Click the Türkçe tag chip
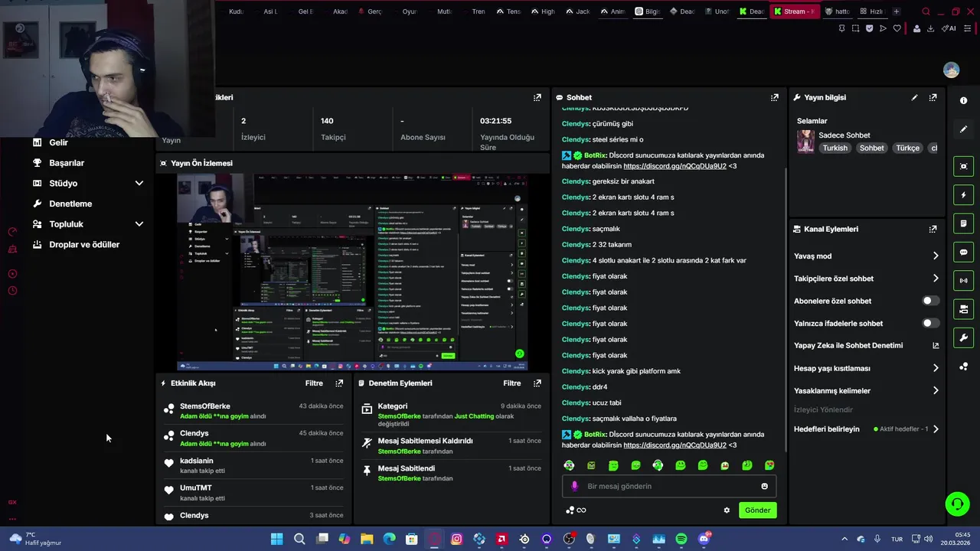The image size is (980, 551). (x=907, y=148)
